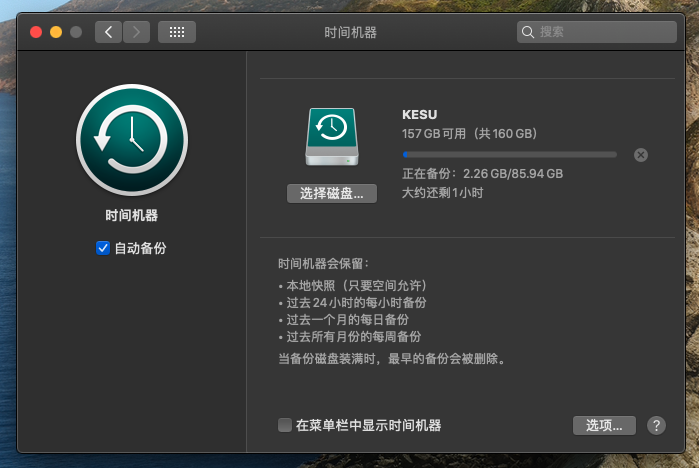Show all preferences via grid icon
Screen dimensions: 699x468
tap(177, 32)
